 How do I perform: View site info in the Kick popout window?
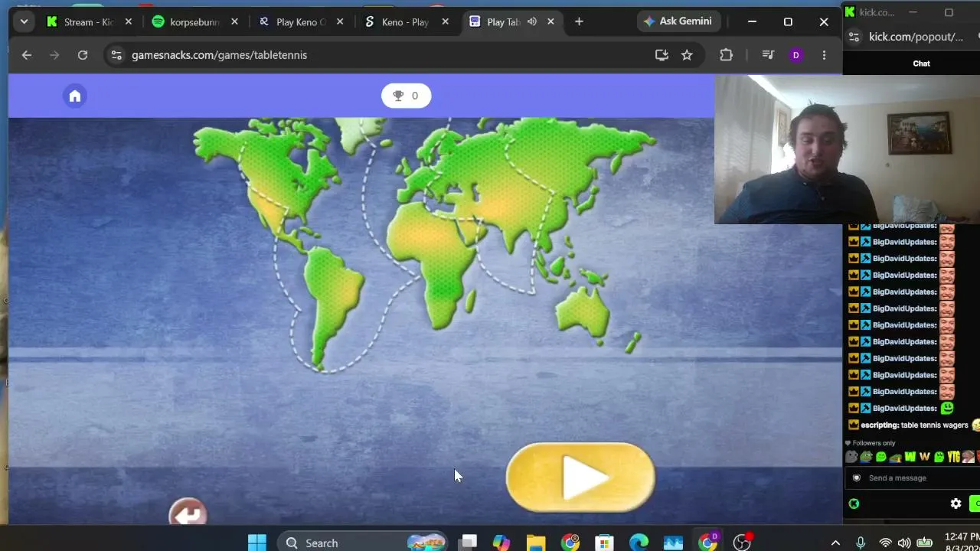click(854, 37)
